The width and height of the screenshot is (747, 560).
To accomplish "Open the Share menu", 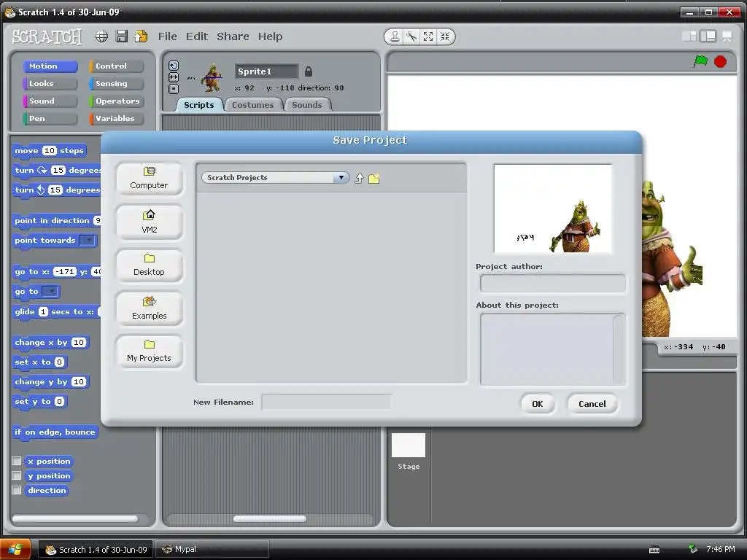I will [233, 36].
